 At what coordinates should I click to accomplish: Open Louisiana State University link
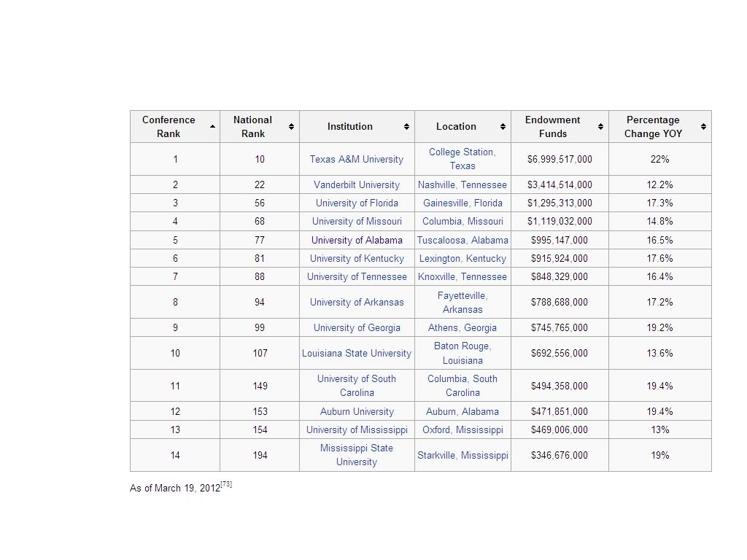click(356, 354)
